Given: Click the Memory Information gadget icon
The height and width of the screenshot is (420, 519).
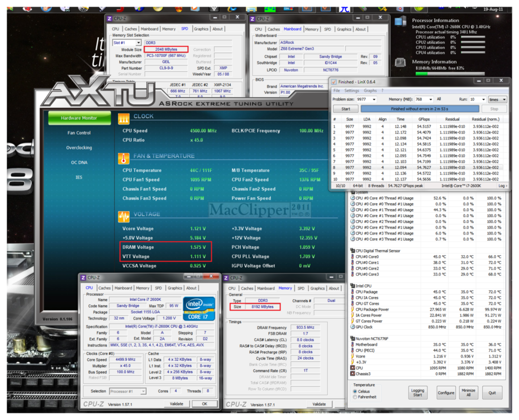Looking at the screenshot, I should click(401, 62).
